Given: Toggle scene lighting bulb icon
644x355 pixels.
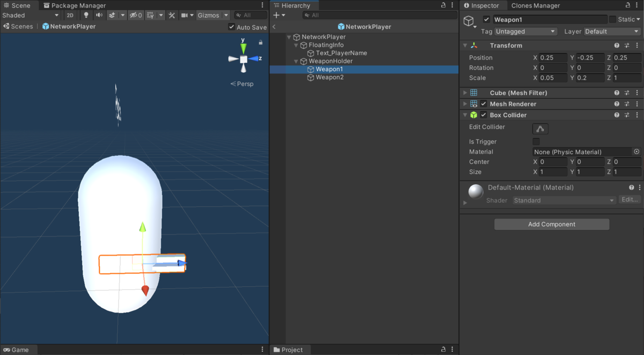Looking at the screenshot, I should coord(86,15).
